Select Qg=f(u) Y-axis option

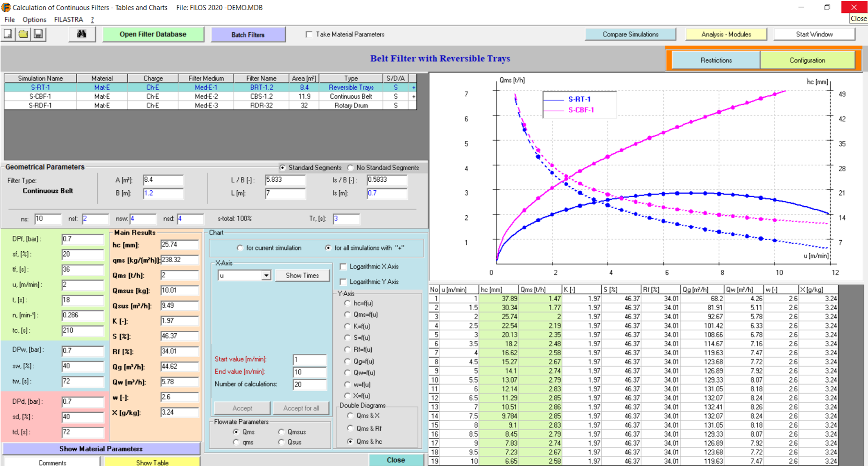347,361
